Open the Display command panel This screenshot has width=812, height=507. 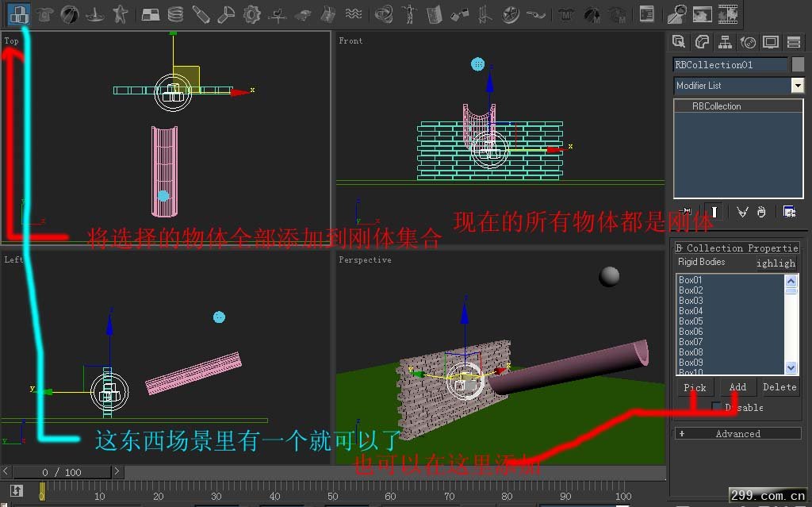click(770, 42)
